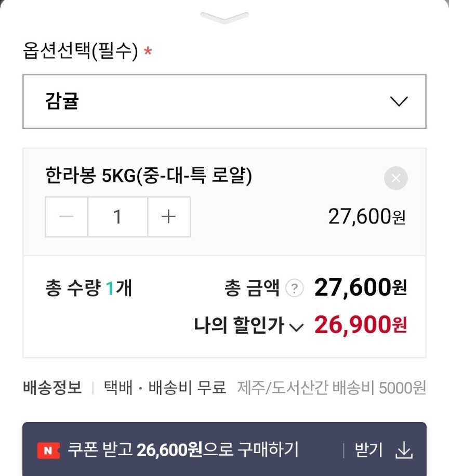Open the 감귤 option dropdown
This screenshot has height=476, width=449.
coord(224,101)
